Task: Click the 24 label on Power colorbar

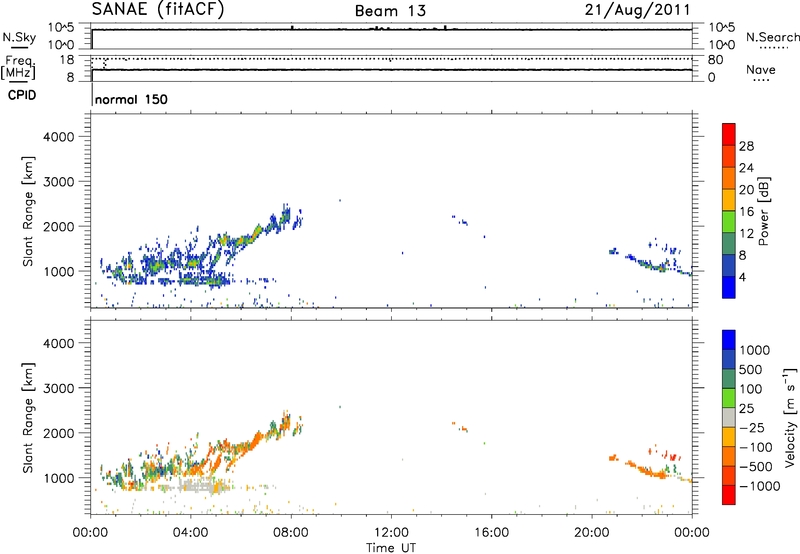Action: tap(746, 168)
